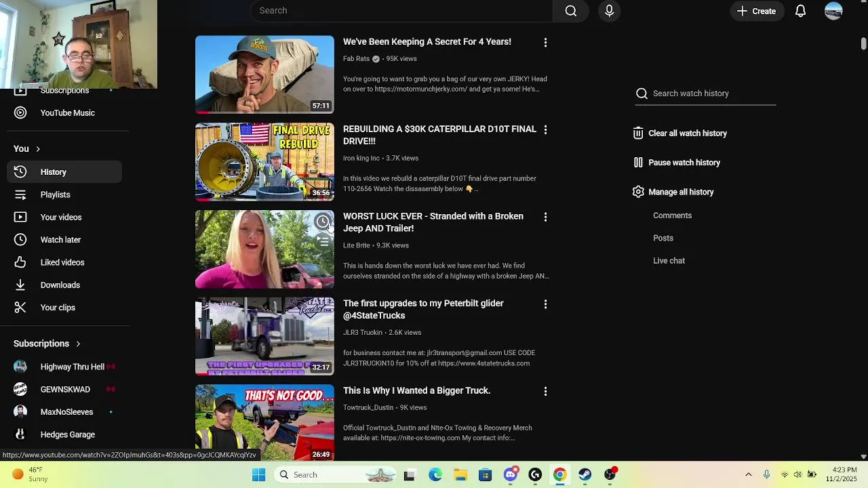Toggle Pause watch history
The image size is (868, 488).
pyautogui.click(x=676, y=163)
